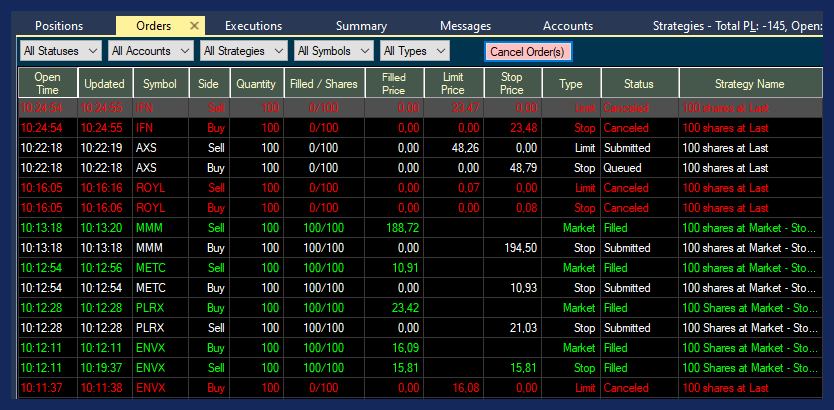This screenshot has width=834, height=410.
Task: Sort by the Open Time column header
Action: [47, 84]
